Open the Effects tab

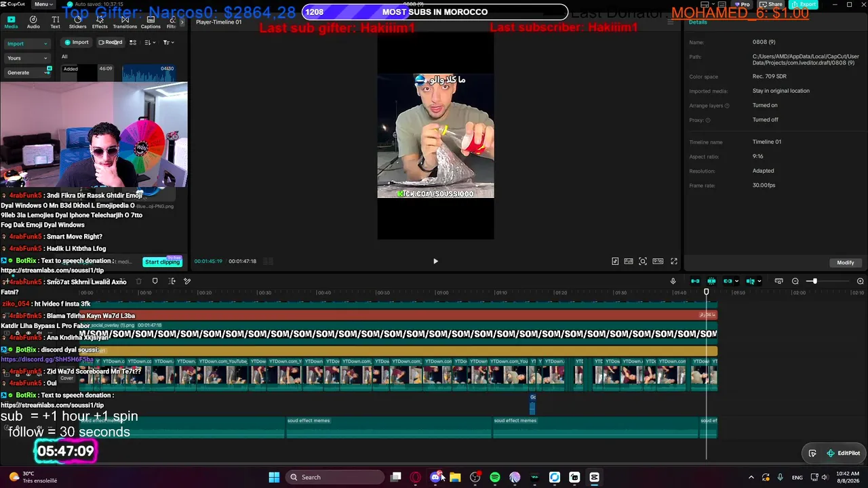100,22
